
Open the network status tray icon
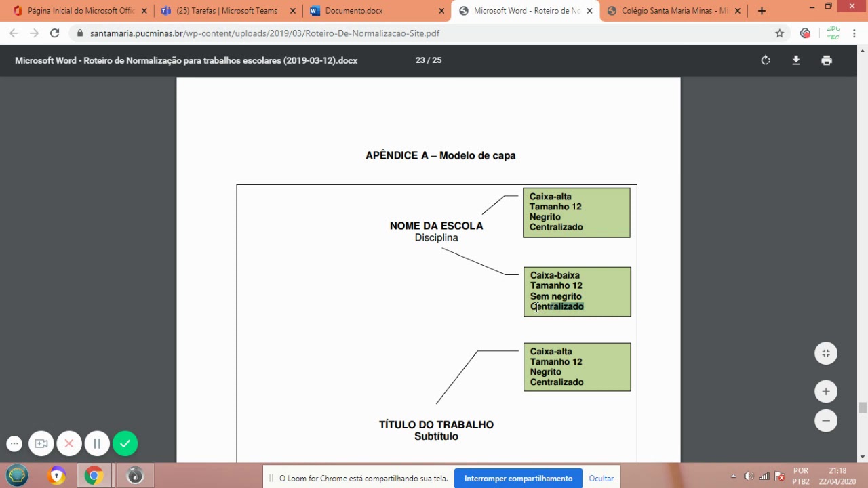(x=764, y=476)
